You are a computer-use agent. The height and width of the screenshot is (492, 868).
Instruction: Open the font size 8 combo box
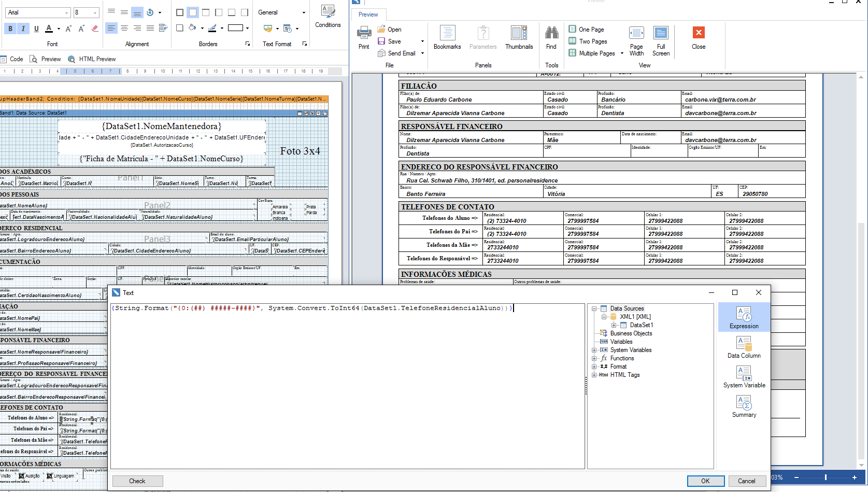click(x=86, y=12)
